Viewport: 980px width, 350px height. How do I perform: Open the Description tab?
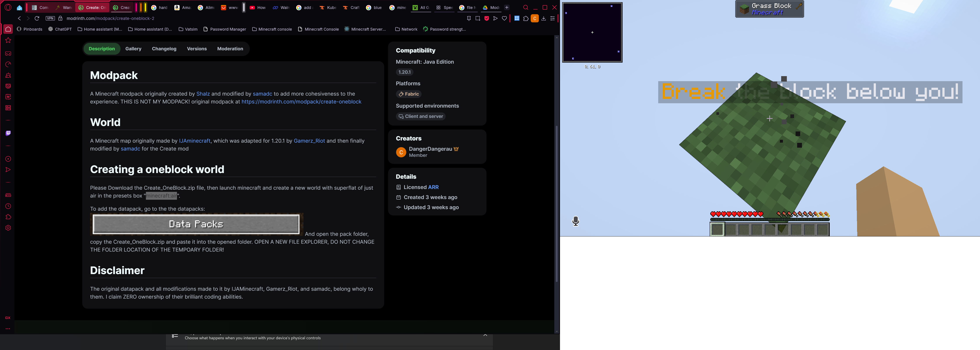click(x=101, y=49)
